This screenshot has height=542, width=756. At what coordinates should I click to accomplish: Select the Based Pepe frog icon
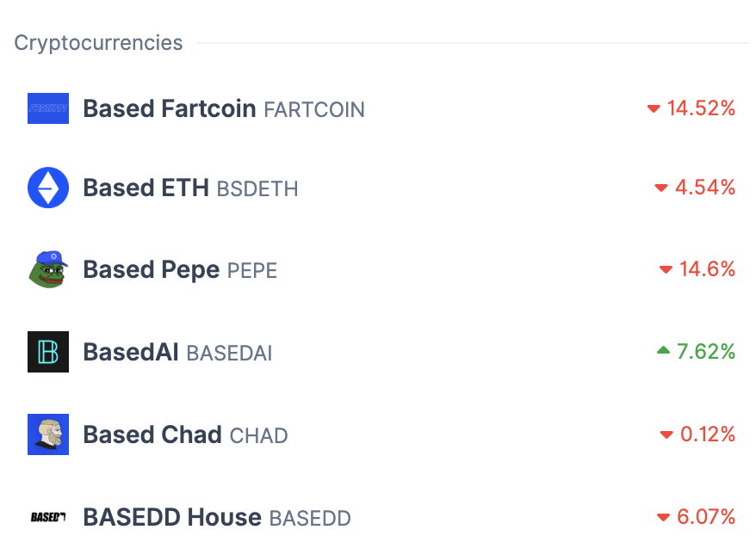click(x=48, y=269)
